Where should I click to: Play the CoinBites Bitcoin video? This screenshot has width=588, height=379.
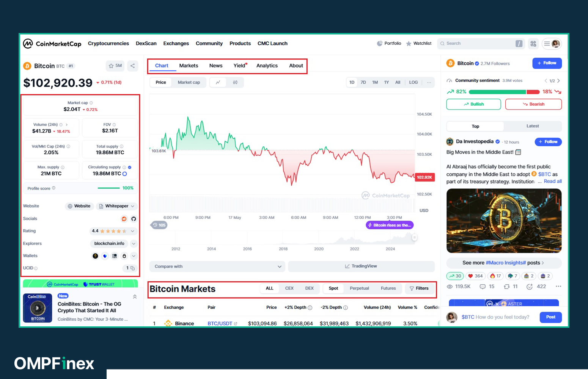pos(38,308)
